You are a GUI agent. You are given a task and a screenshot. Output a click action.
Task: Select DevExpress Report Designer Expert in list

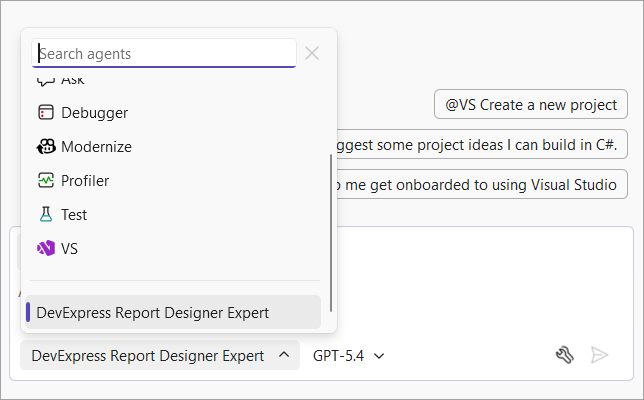click(x=173, y=312)
